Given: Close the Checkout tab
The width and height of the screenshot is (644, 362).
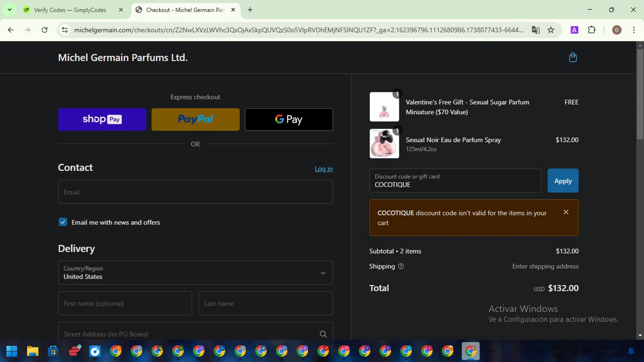Looking at the screenshot, I should [233, 9].
